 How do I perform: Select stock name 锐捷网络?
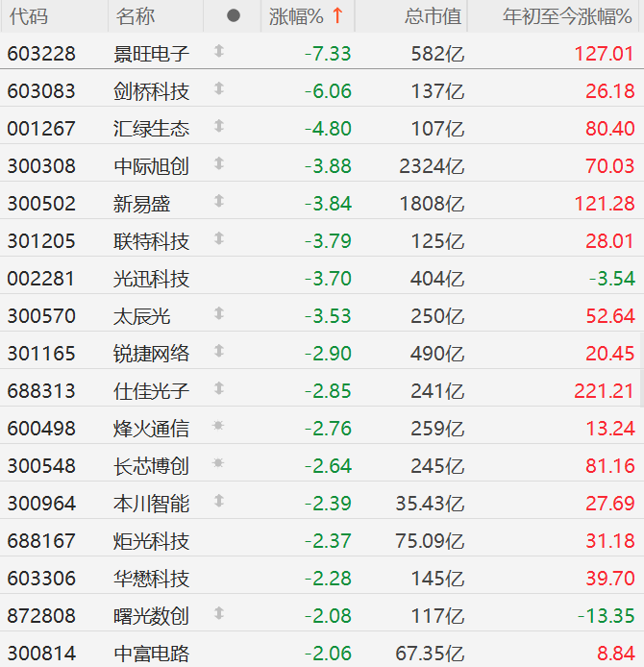click(151, 354)
